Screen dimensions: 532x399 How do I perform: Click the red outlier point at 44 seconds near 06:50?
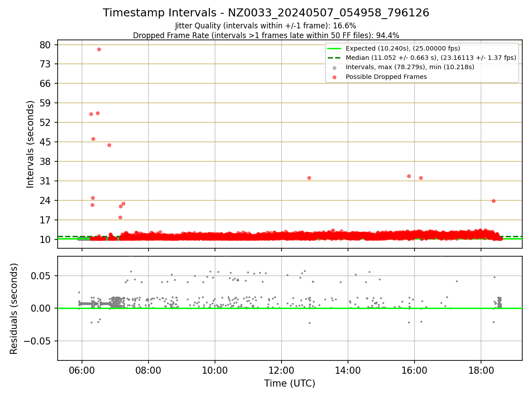(x=109, y=145)
